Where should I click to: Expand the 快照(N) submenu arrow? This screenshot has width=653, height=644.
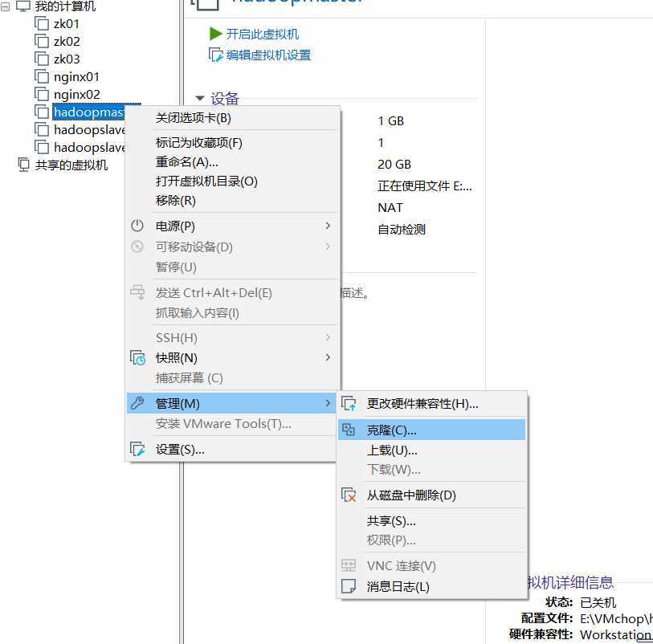click(x=328, y=357)
